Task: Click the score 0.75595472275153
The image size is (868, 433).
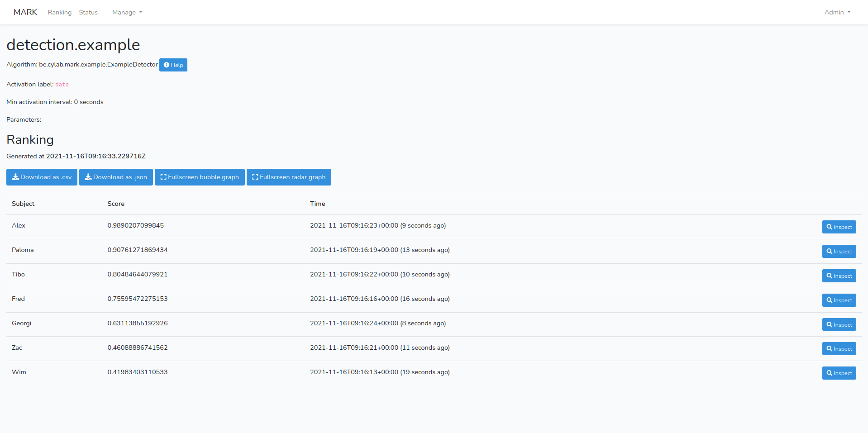Action: coord(138,299)
